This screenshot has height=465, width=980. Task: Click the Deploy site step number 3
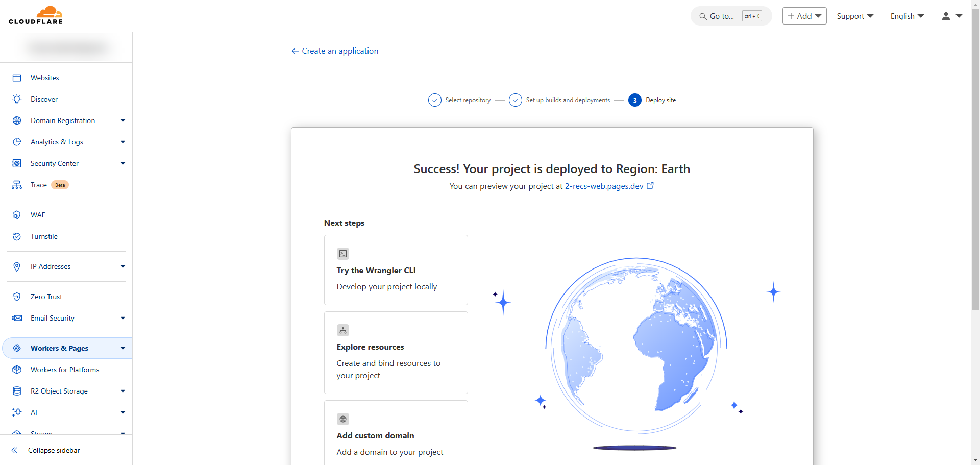[x=635, y=100]
